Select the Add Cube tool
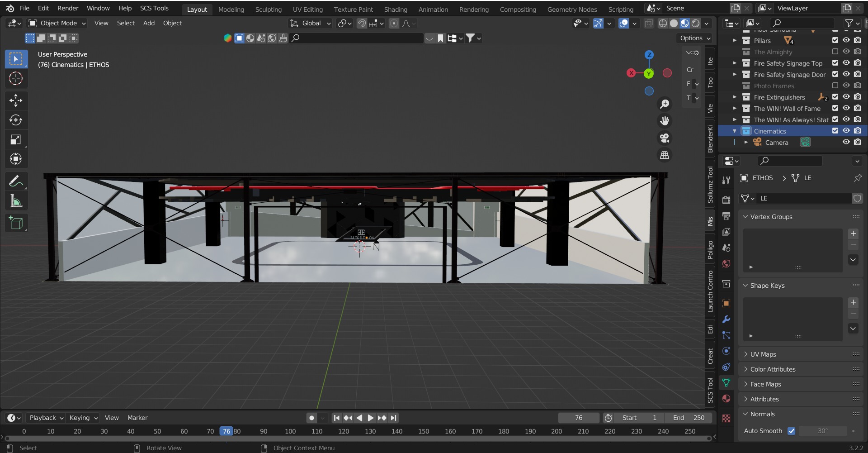This screenshot has width=868, height=453. [x=16, y=223]
